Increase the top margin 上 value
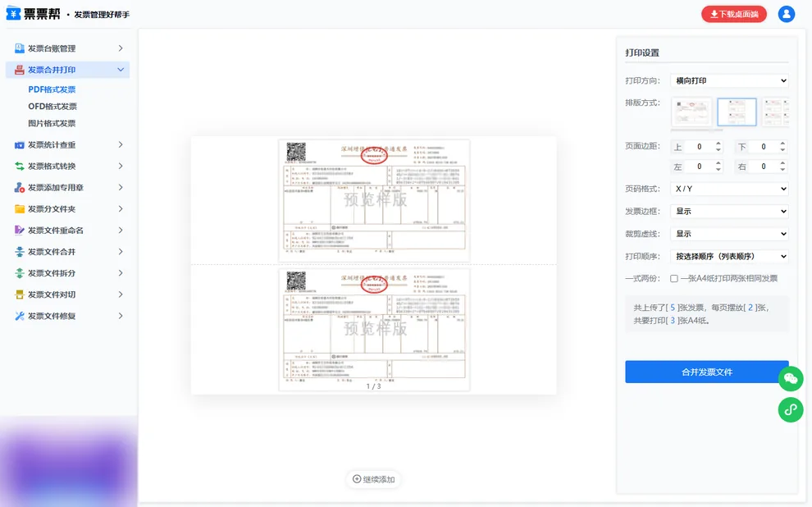The image size is (812, 507). click(x=718, y=144)
